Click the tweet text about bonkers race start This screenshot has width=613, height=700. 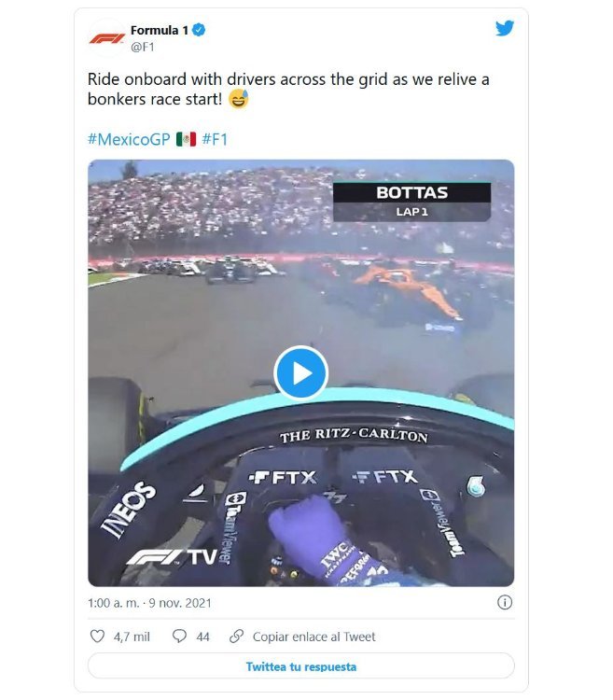pos(288,90)
